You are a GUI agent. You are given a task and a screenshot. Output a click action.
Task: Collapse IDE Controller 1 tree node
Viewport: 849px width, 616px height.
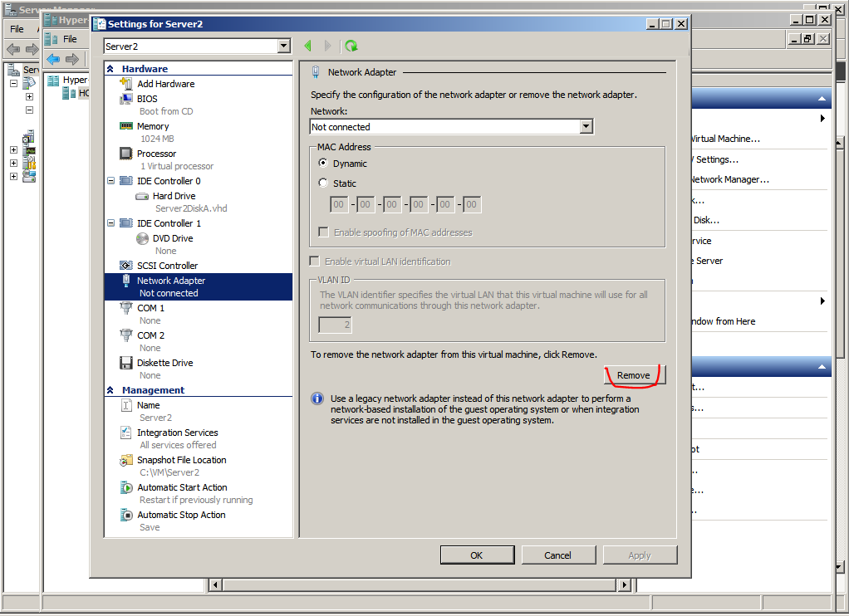click(x=111, y=223)
